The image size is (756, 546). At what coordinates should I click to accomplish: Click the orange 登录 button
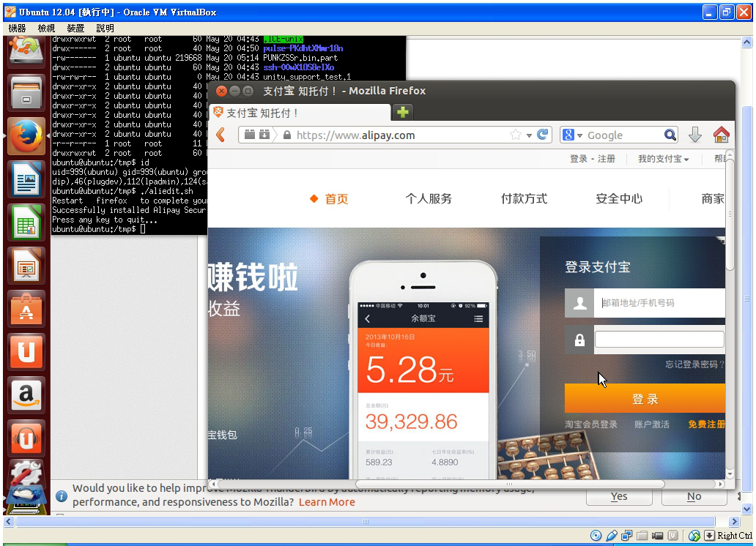click(x=645, y=399)
